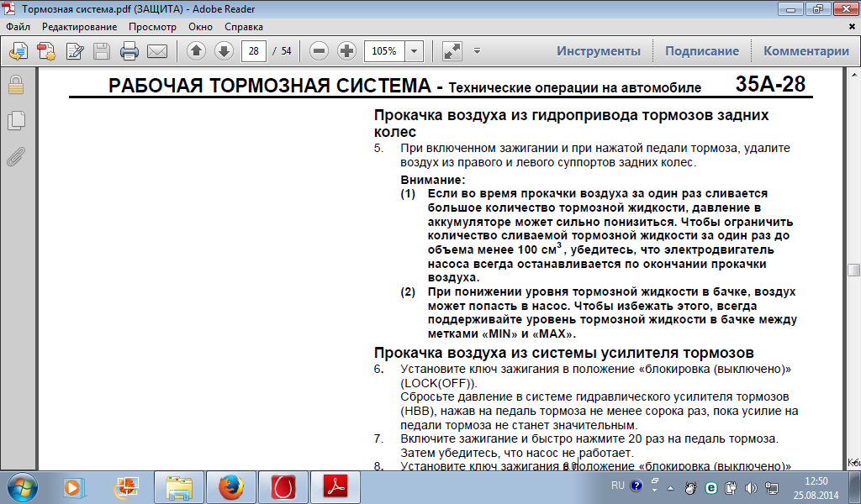The image size is (861, 504).
Task: Go to next page with down arrow
Action: click(224, 51)
